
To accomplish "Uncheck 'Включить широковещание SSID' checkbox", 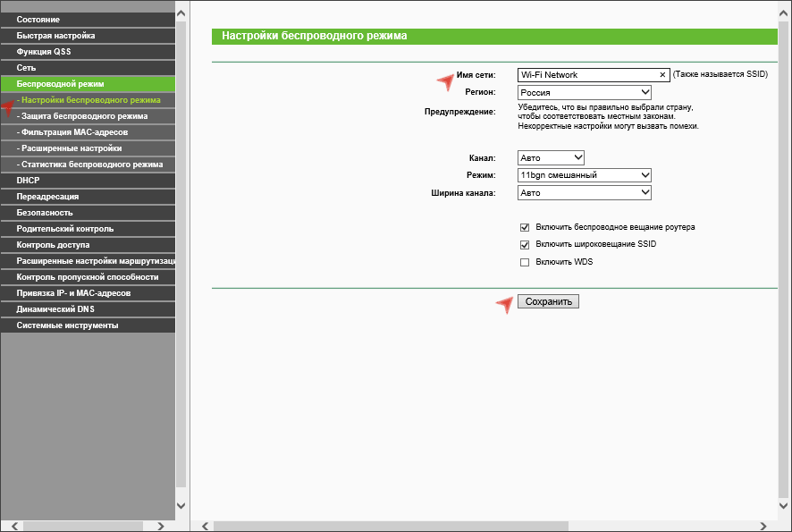I will [525, 244].
